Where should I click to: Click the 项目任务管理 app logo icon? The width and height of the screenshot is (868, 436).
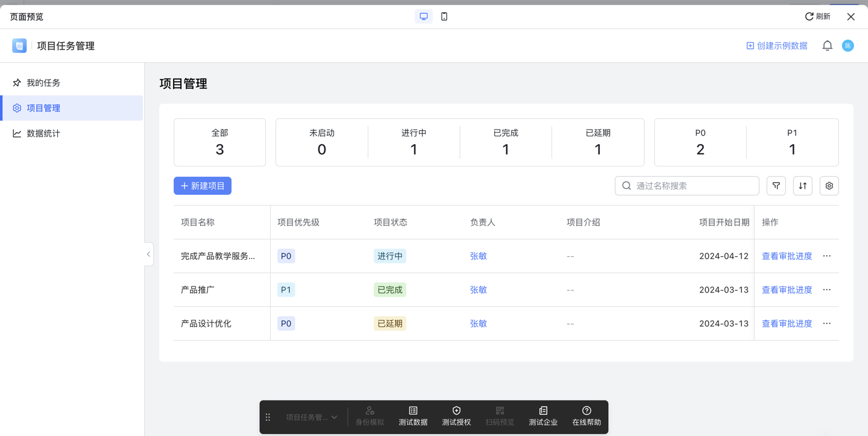tap(19, 46)
